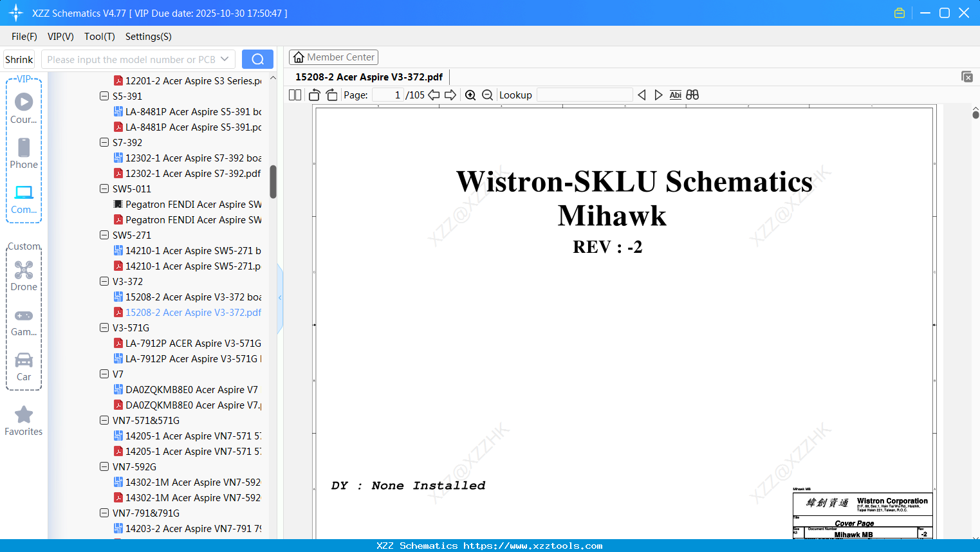Open 14203-2 Acer Aspire VN7-791 board file

pos(188,528)
